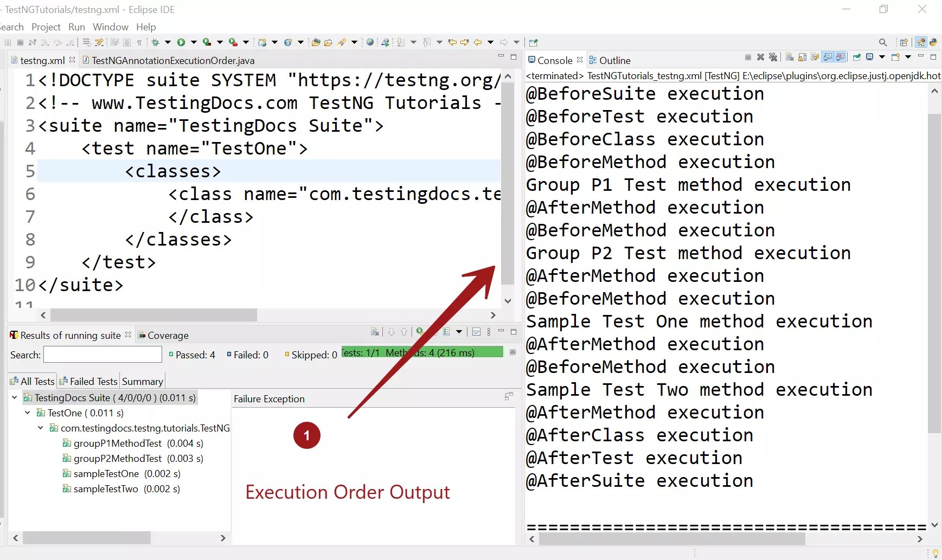Toggle Word Wrap in Console toolbar
Image resolution: width=942 pixels, height=560 pixels.
[x=815, y=57]
